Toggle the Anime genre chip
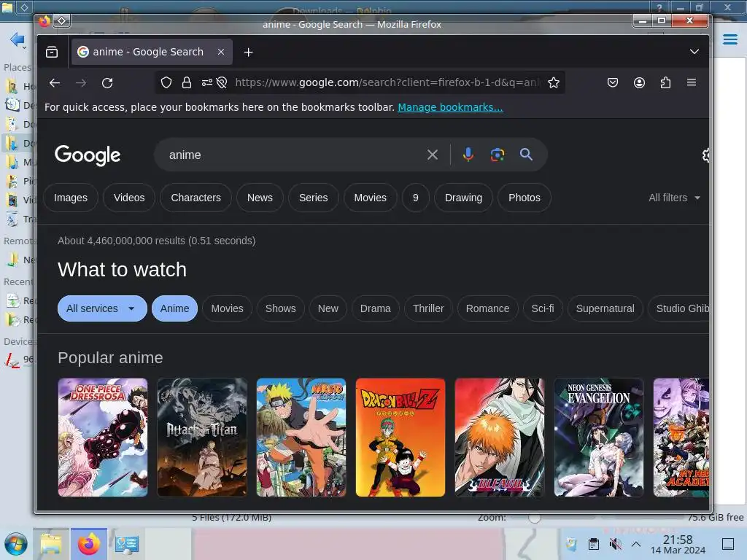 [x=174, y=308]
